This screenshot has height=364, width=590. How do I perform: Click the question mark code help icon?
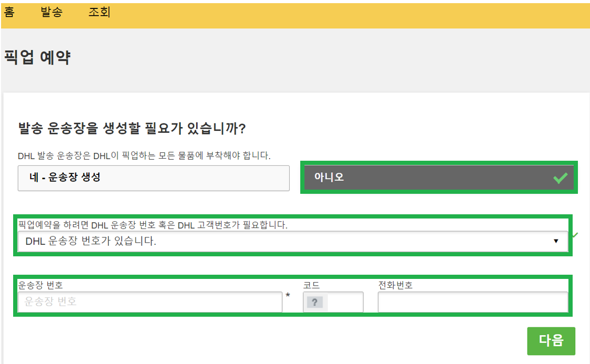[x=315, y=303]
